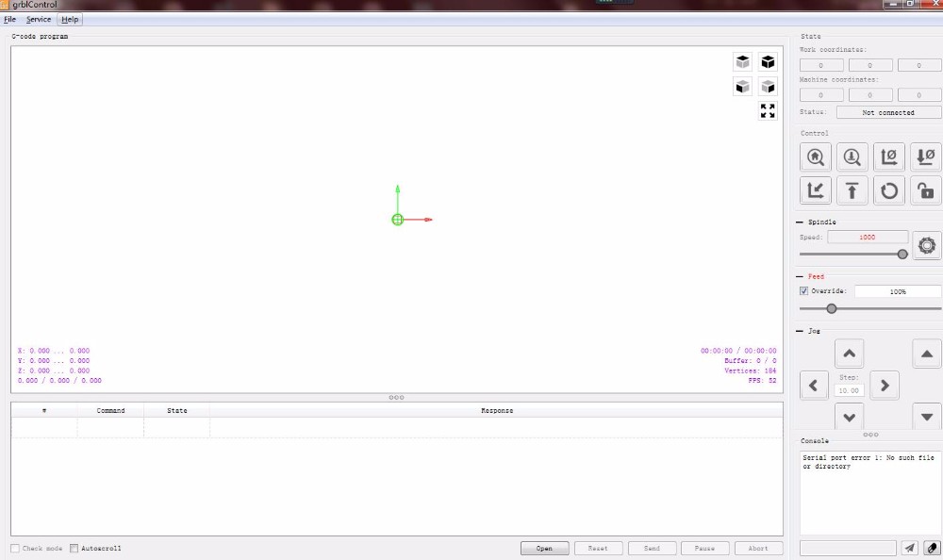
Task: Open the File menu
Action: click(x=9, y=20)
